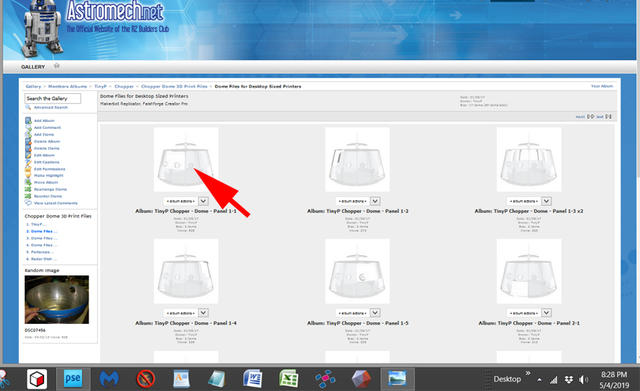Click the Move Album icon in the sidebar
Screen dimensions: 640x391
(28, 182)
